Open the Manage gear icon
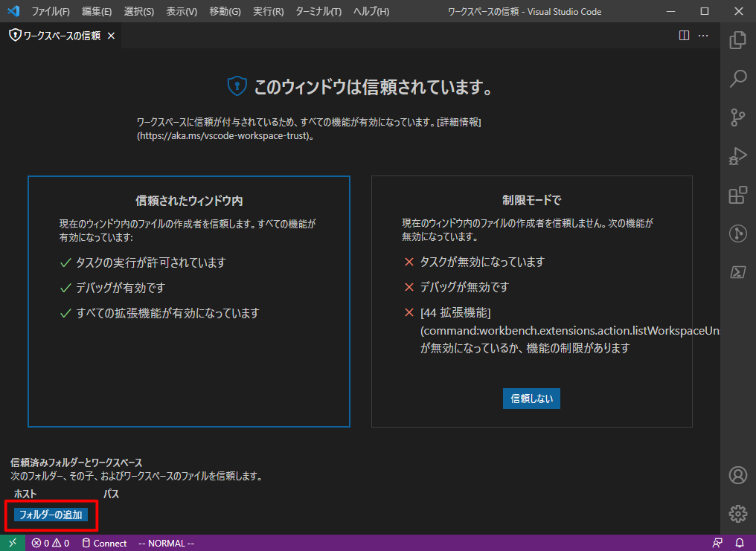The height and width of the screenshot is (551, 756). (737, 513)
